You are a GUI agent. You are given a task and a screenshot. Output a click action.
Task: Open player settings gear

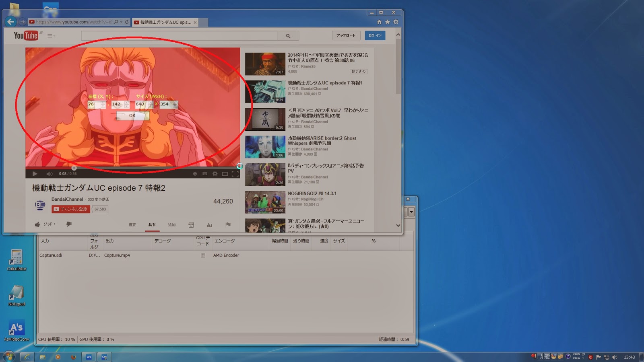point(215,174)
